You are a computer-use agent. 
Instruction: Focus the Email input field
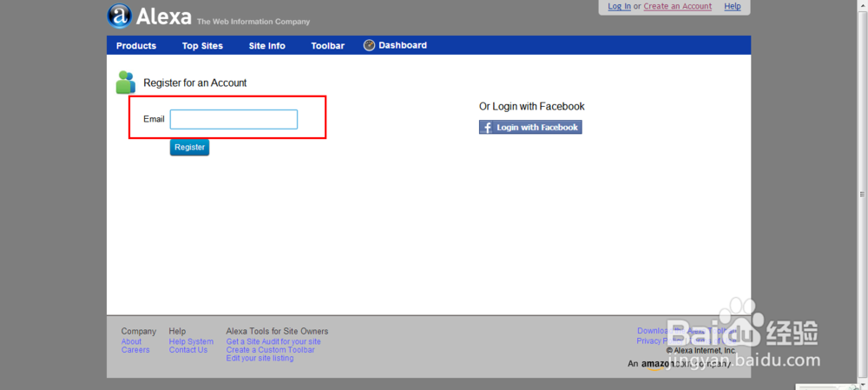(x=233, y=119)
